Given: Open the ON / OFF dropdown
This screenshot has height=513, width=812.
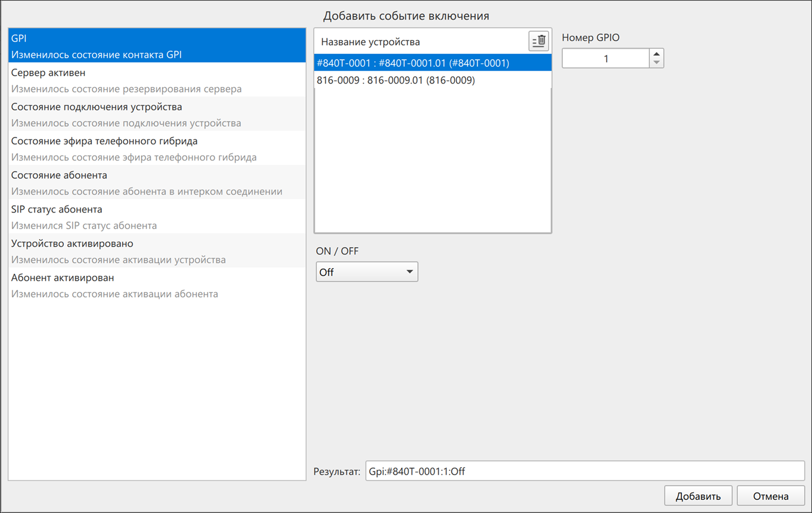Looking at the screenshot, I should (x=367, y=272).
